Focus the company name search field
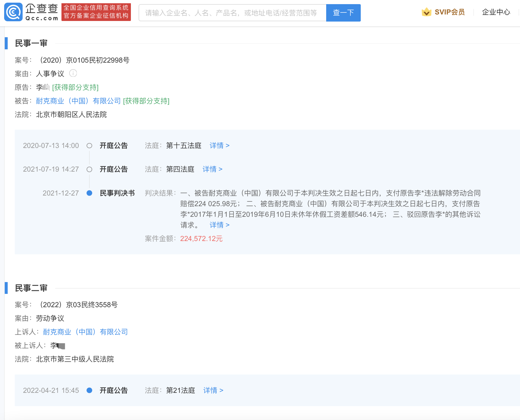Screen dimensions: 520x420 tap(233, 13)
